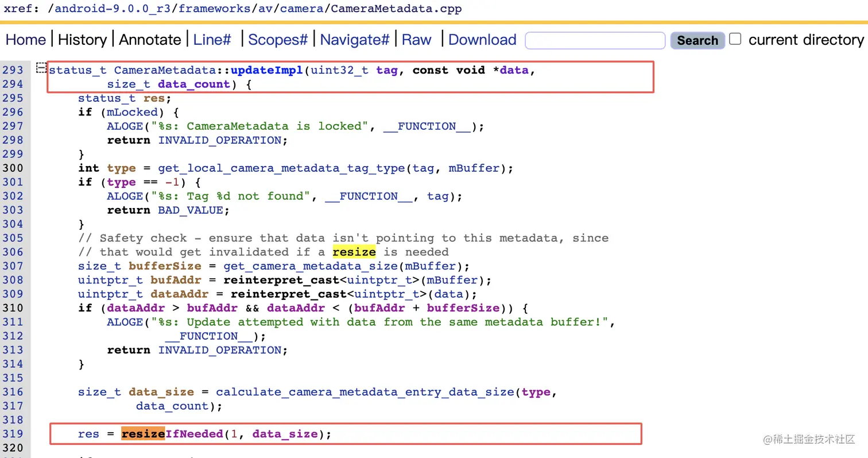Click "CameraMetadata is locked" string

coord(274,126)
